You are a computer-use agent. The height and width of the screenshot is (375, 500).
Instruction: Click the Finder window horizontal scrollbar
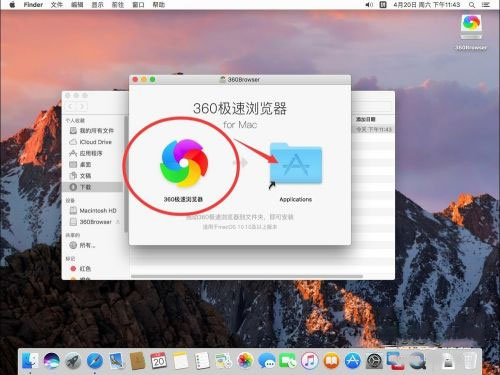pos(247,276)
